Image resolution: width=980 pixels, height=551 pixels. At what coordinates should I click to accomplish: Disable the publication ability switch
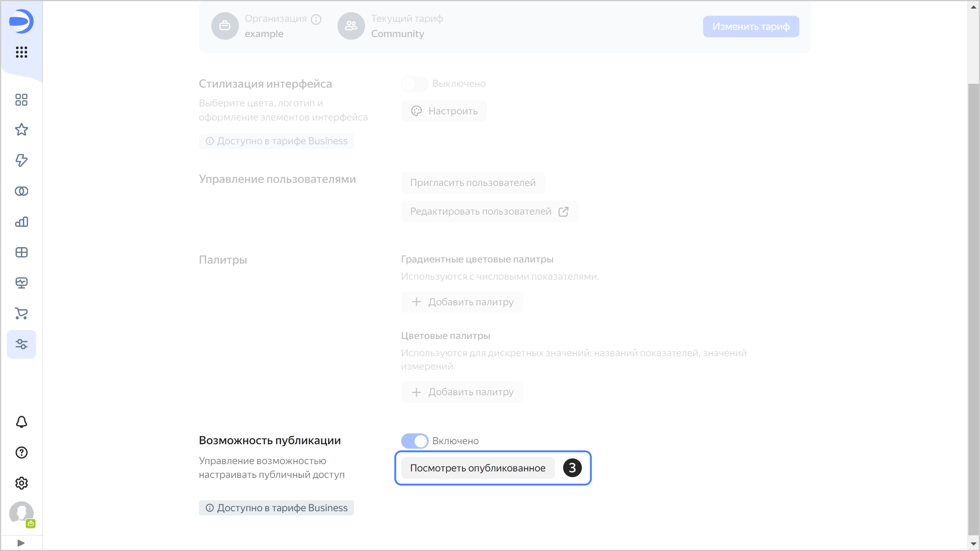click(x=415, y=441)
